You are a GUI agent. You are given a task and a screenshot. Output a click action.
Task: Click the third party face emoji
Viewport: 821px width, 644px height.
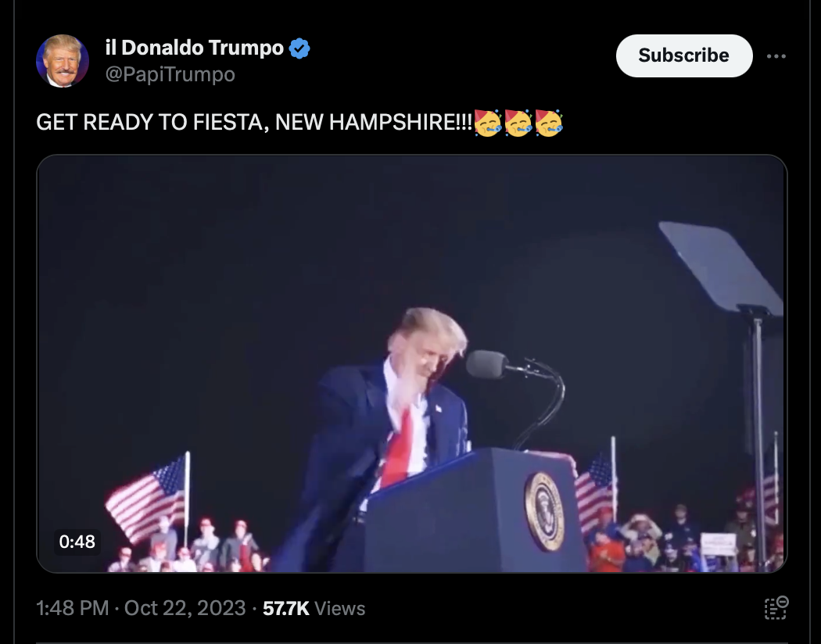[549, 123]
